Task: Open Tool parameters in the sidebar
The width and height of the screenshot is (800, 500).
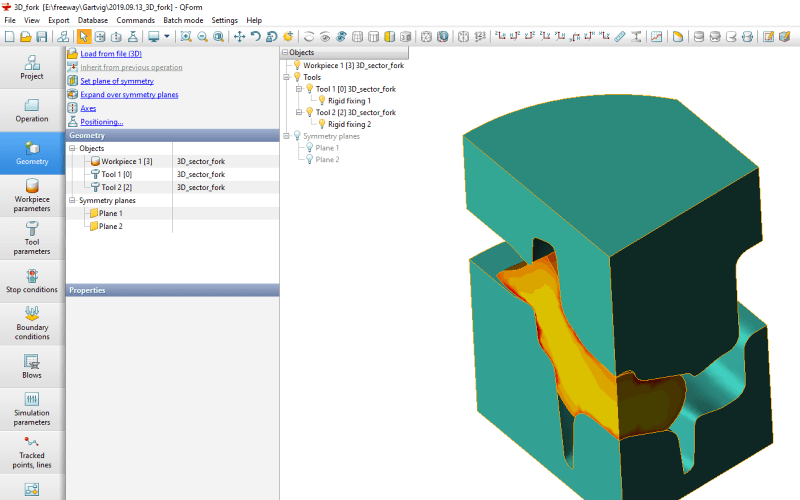Action: coord(32,238)
